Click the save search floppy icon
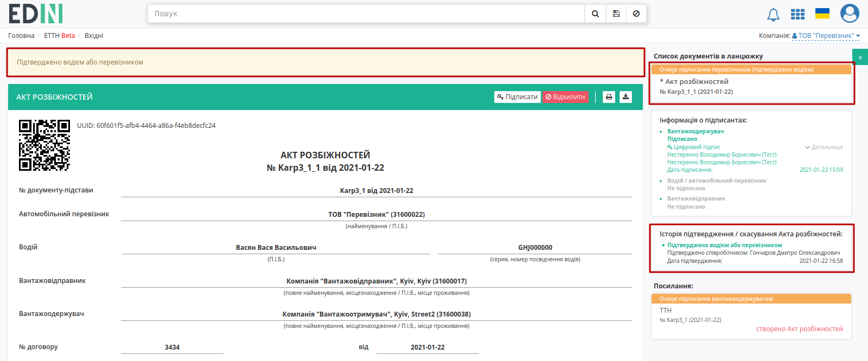Image resolution: width=868 pixels, height=361 pixels. click(616, 14)
